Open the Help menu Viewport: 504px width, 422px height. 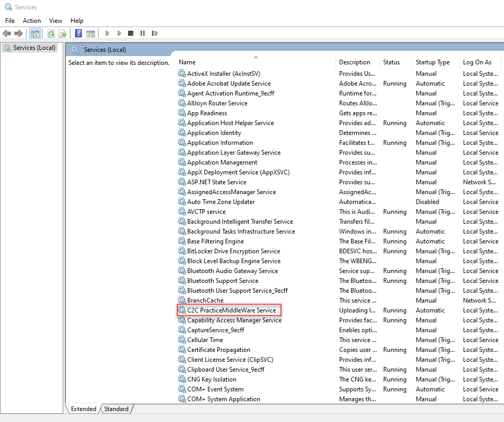click(x=77, y=21)
